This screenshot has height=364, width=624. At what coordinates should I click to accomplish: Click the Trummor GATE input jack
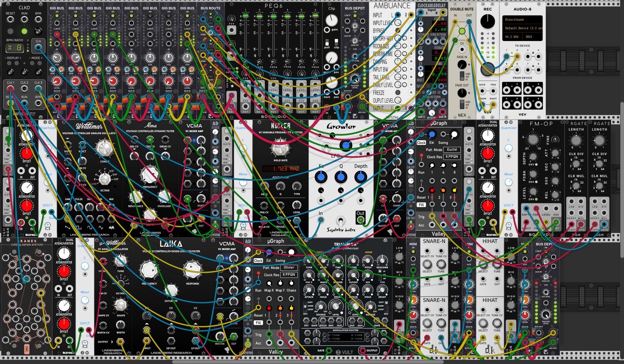(329, 351)
